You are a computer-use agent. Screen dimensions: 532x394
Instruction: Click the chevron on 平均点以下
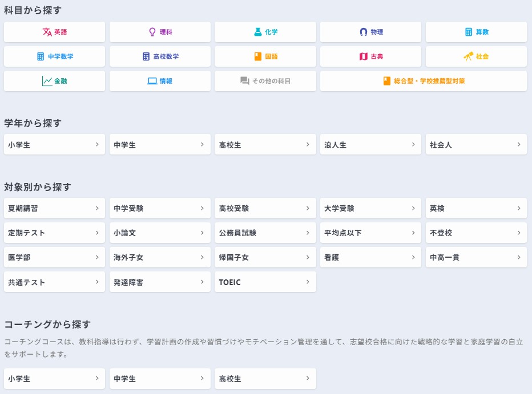(413, 233)
